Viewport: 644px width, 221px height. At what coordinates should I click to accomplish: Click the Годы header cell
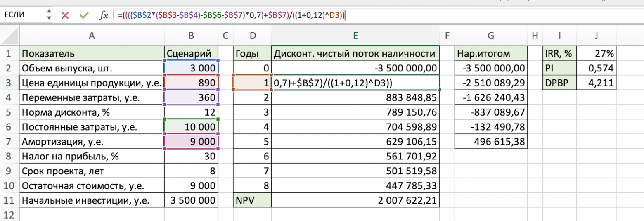pos(252,53)
